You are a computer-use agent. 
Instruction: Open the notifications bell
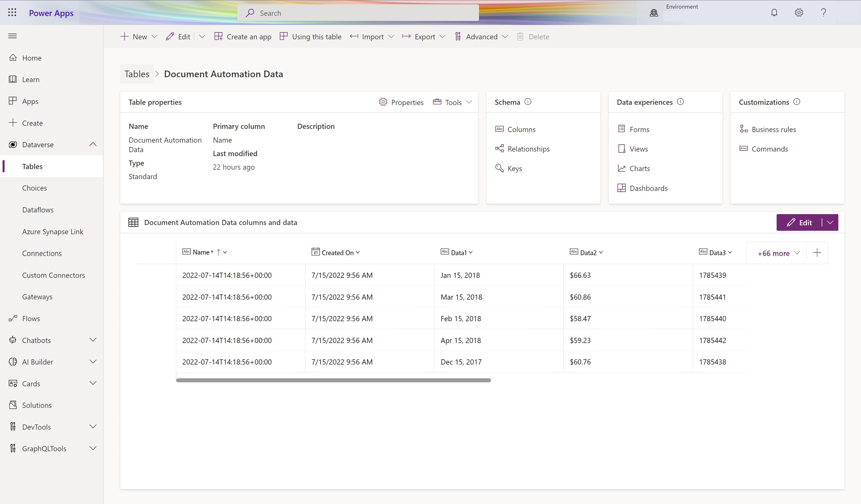point(774,13)
